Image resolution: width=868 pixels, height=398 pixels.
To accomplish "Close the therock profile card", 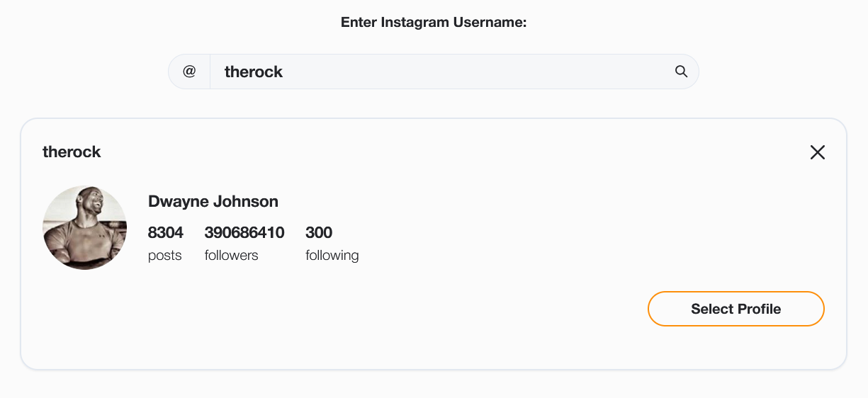I will click(x=817, y=152).
